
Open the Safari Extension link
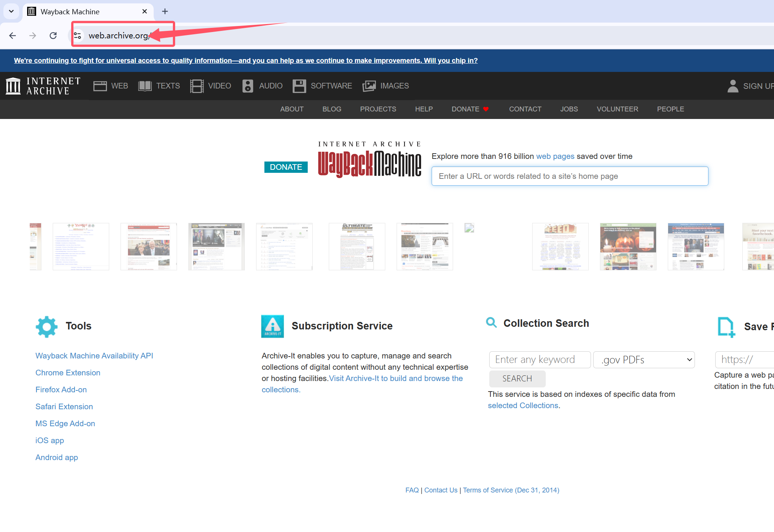(64, 407)
